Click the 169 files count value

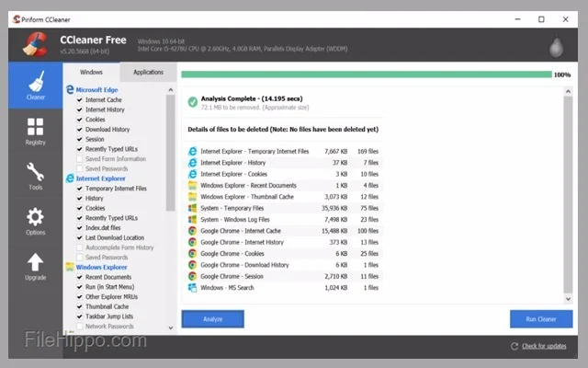(367, 151)
